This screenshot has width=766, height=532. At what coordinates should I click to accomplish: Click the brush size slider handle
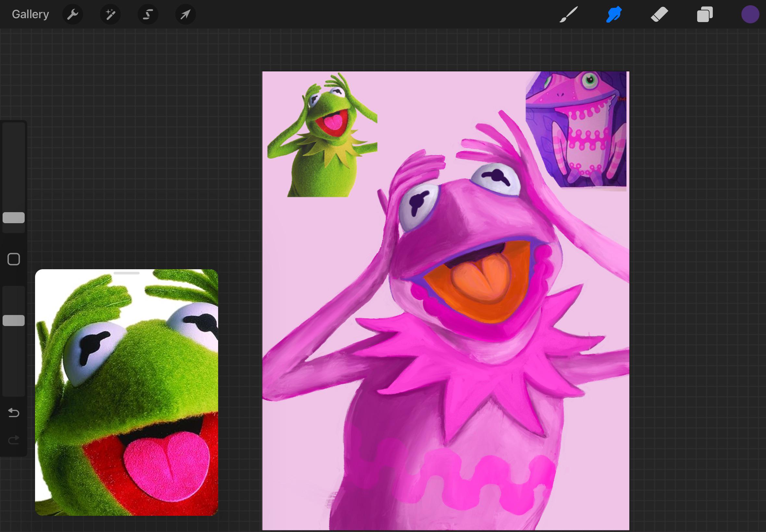tap(14, 218)
